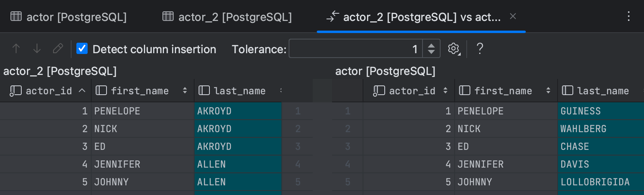Click the pencil edit icon in toolbar
The image size is (644, 195).
[x=58, y=49]
